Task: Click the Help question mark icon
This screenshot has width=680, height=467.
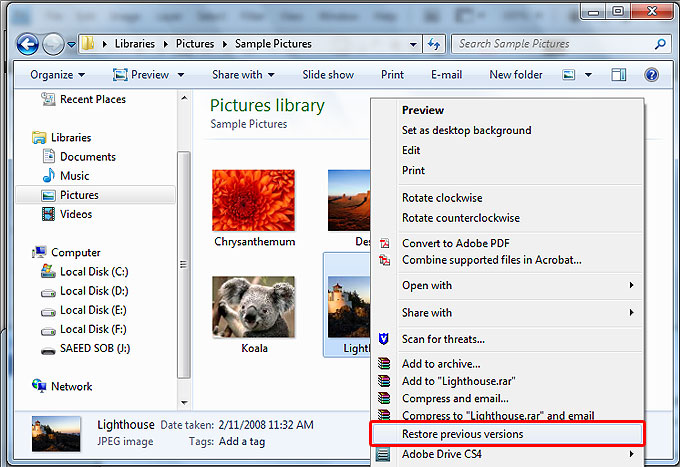Action: click(x=651, y=75)
